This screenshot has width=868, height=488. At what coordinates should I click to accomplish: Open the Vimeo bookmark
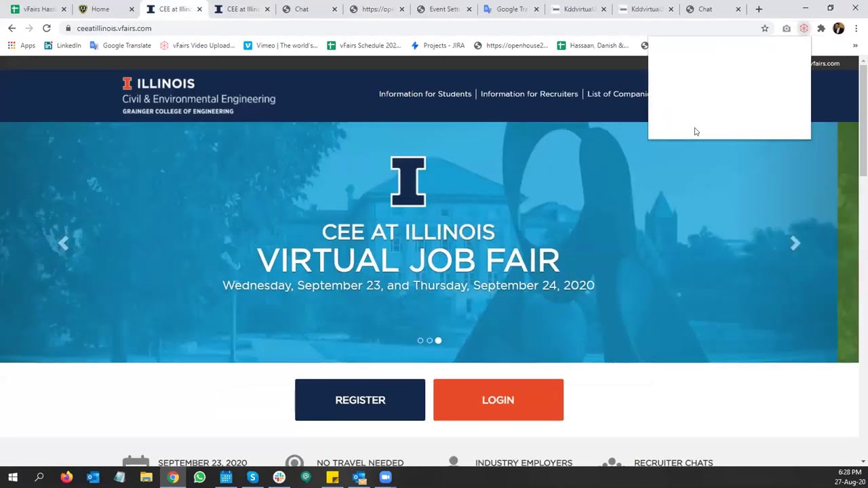click(x=281, y=45)
